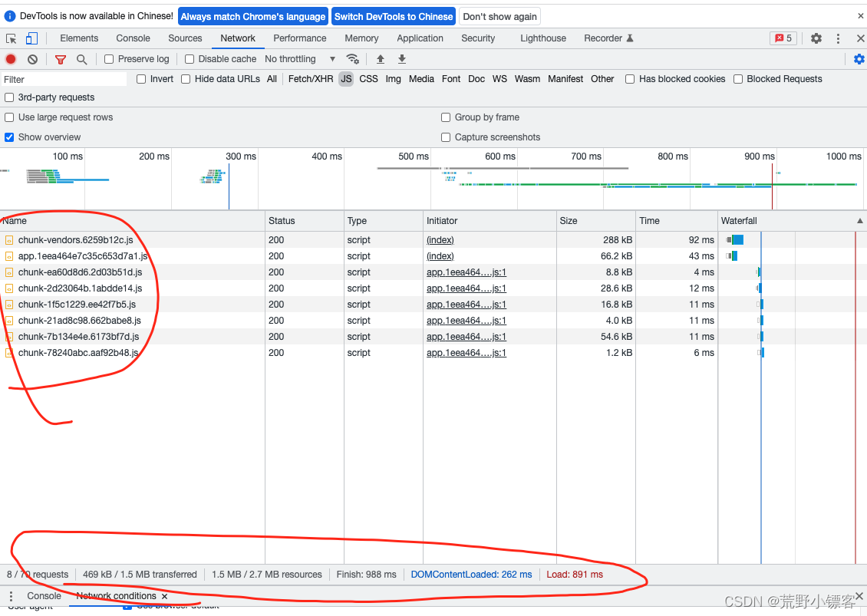Export HAR file with download arrow
Image resolution: width=867 pixels, height=616 pixels.
402,59
